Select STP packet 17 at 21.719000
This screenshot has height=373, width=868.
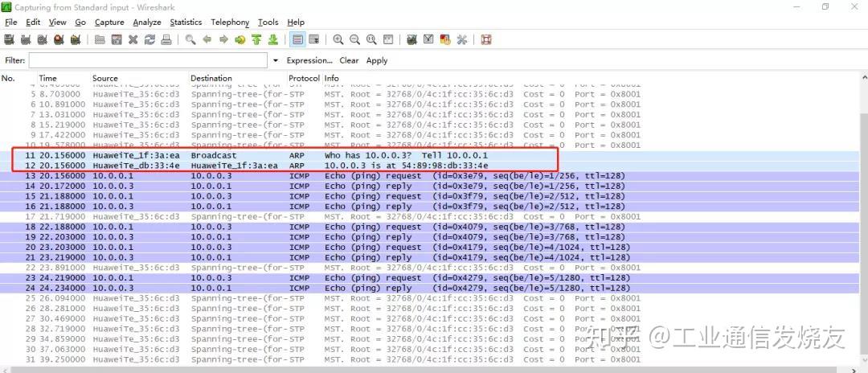click(428, 216)
